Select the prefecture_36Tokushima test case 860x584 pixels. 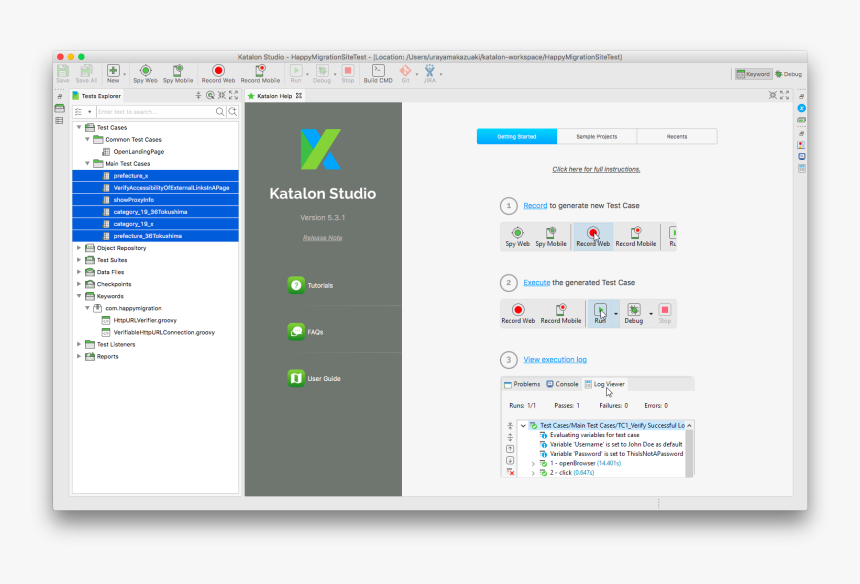pyautogui.click(x=155, y=236)
